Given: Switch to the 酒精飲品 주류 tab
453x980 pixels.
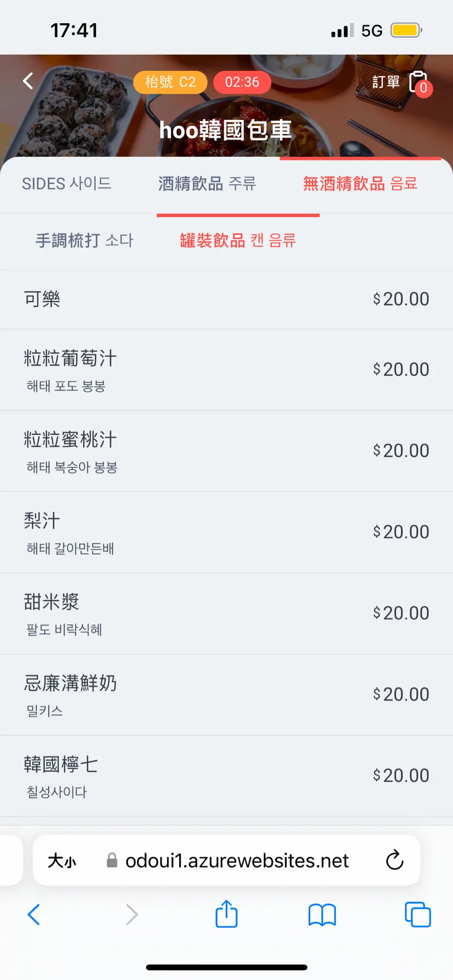Looking at the screenshot, I should (x=207, y=184).
